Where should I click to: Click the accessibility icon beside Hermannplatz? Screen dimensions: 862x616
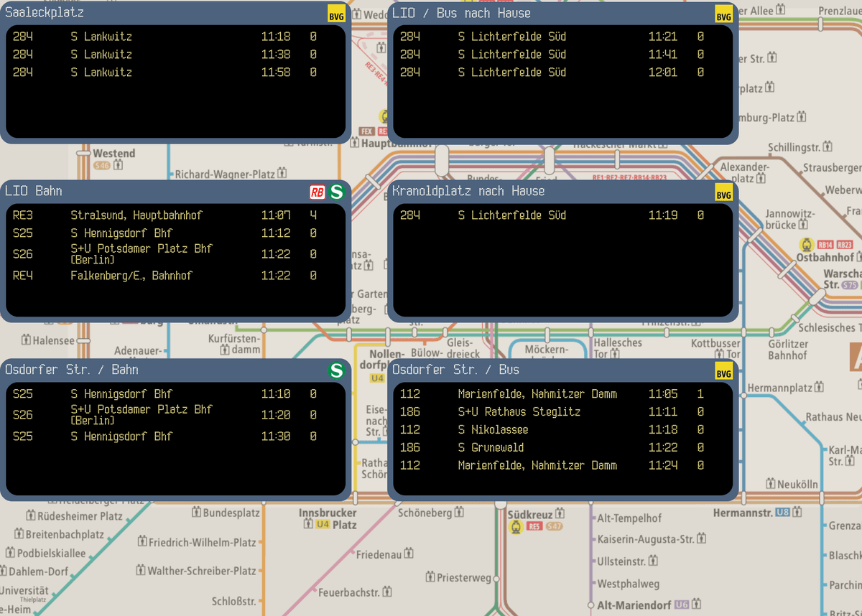pos(819,388)
